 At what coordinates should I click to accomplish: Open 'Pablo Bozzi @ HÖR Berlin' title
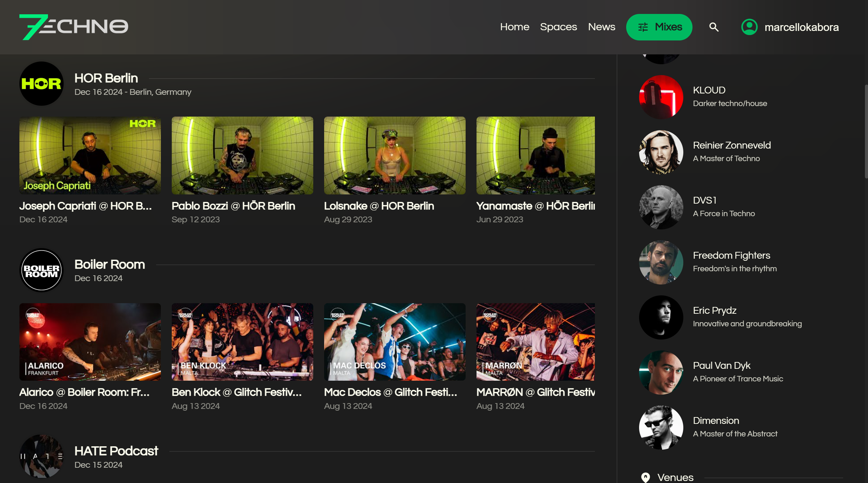233,206
